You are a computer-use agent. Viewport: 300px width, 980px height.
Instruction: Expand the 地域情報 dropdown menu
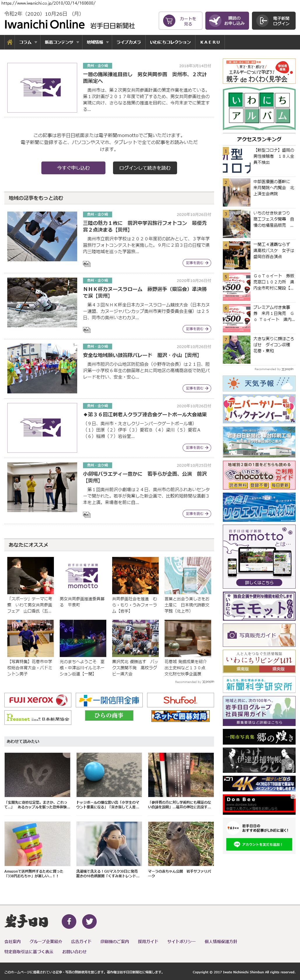(98, 42)
